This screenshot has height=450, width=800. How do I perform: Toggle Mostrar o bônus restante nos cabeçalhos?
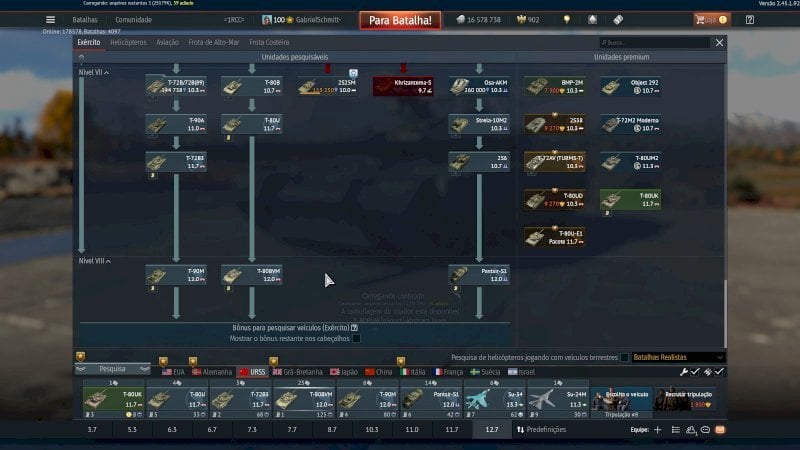pyautogui.click(x=357, y=338)
